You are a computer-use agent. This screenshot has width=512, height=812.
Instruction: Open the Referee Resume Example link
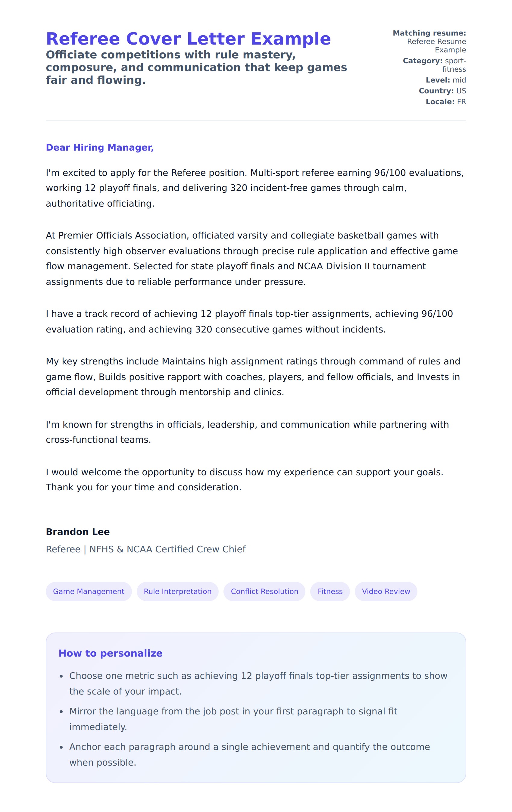(436, 45)
